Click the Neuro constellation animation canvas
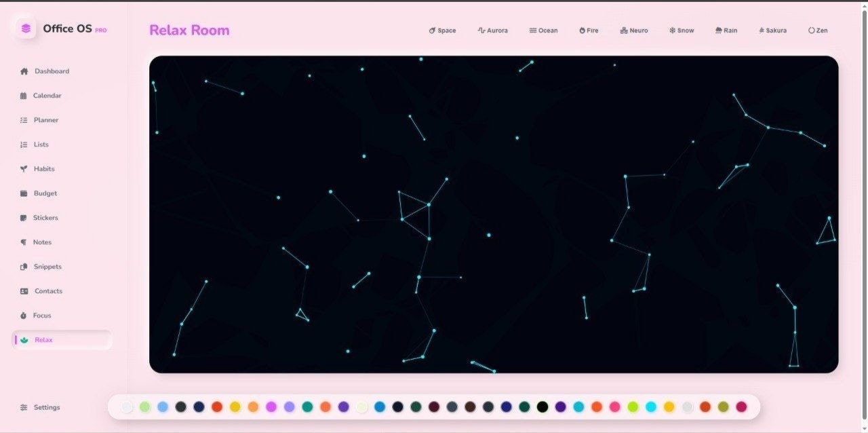The image size is (868, 433). point(494,214)
